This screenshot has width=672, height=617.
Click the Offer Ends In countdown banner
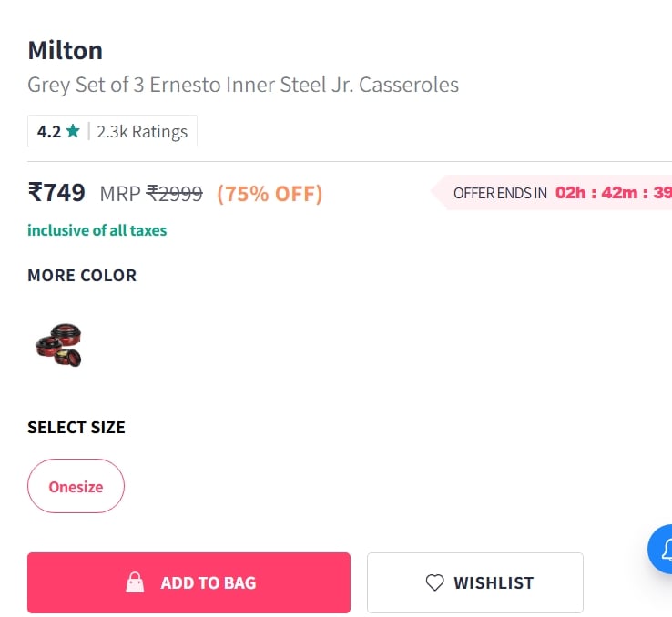551,193
